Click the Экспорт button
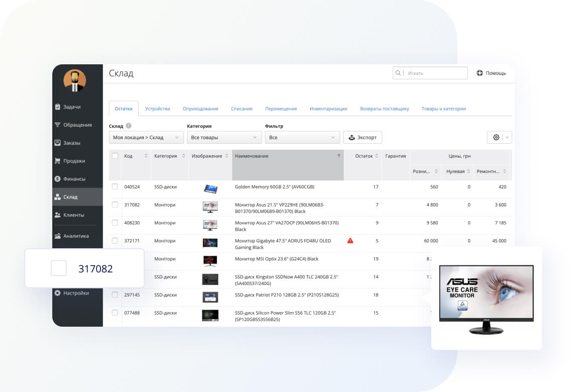 pos(362,138)
